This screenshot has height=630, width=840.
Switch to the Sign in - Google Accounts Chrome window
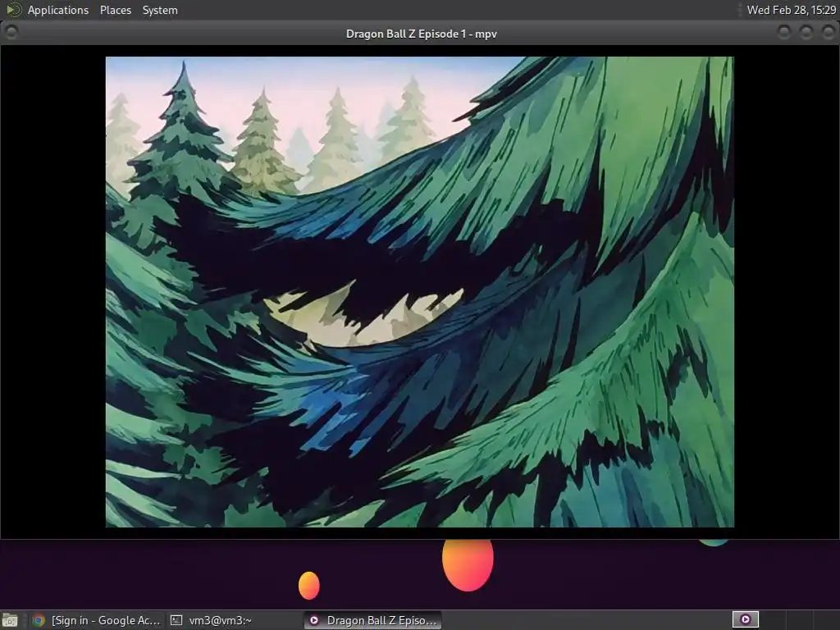click(x=97, y=620)
